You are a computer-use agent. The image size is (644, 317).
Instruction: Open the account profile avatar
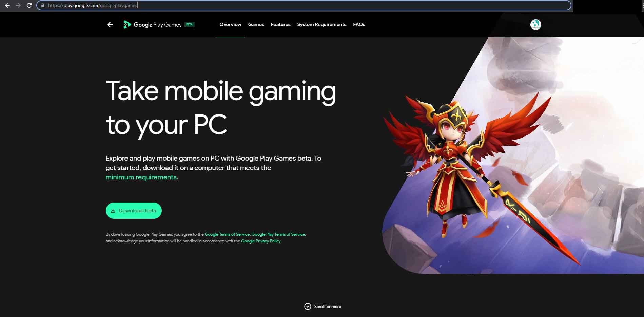(x=535, y=25)
